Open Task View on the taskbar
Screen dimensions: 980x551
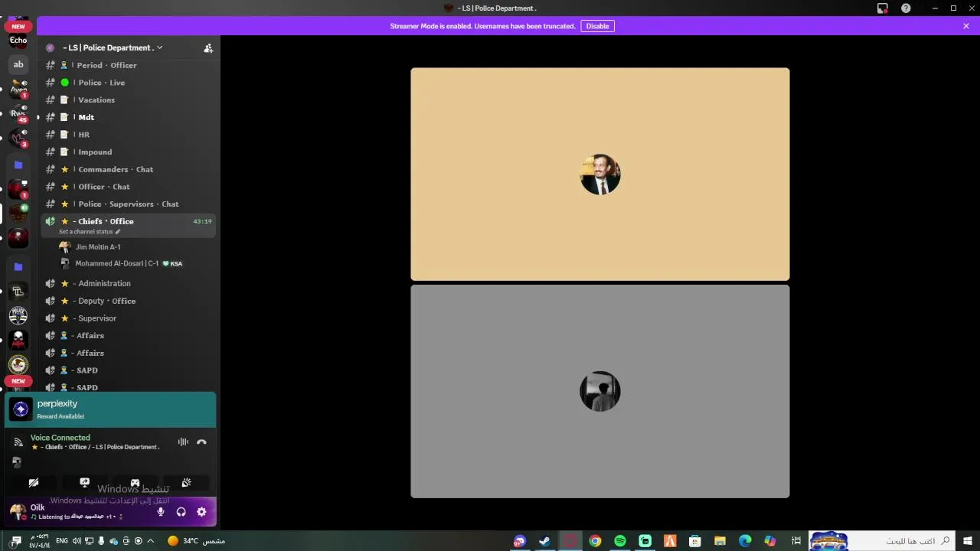pyautogui.click(x=796, y=541)
